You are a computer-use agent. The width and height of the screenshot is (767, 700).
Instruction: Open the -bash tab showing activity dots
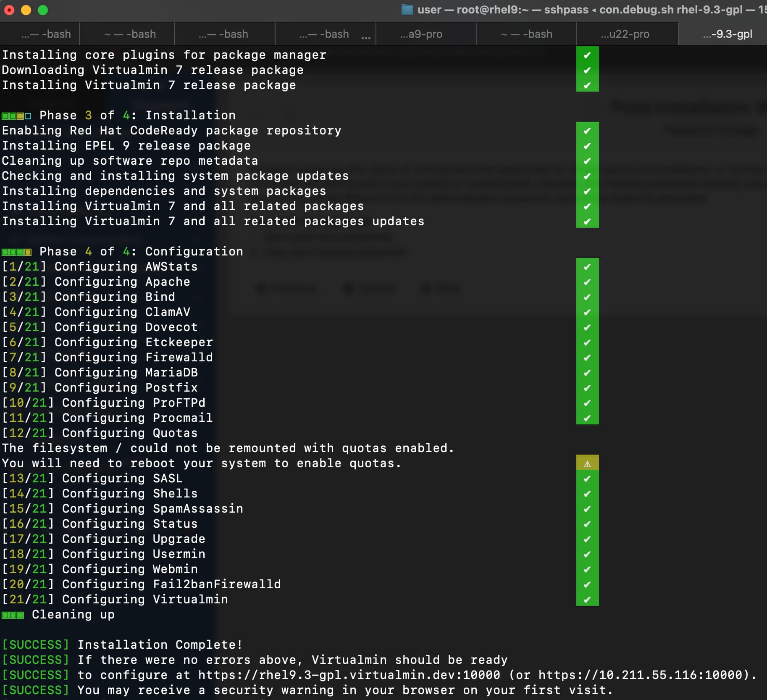coord(325,34)
